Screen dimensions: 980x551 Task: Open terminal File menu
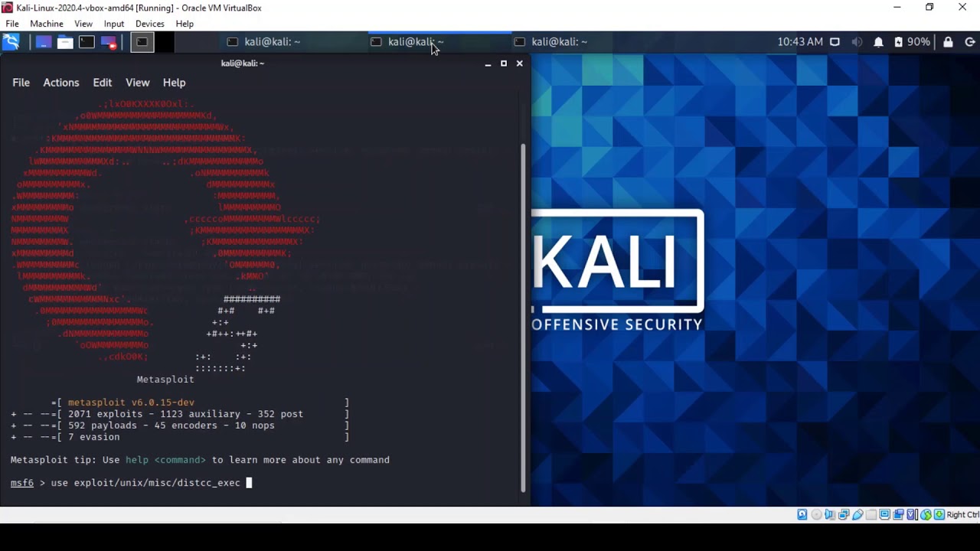(21, 83)
